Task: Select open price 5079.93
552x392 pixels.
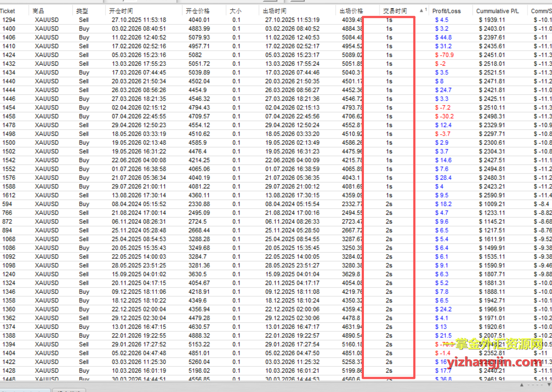Action: pos(199,37)
